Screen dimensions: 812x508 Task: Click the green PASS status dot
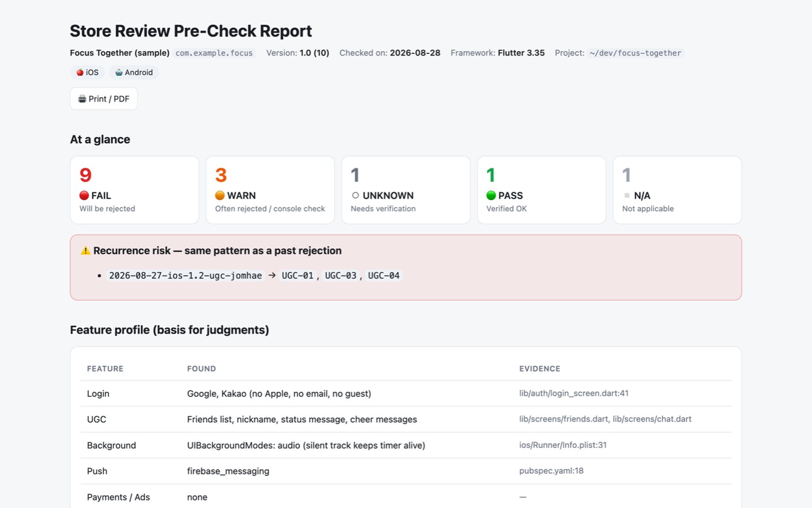click(x=491, y=196)
